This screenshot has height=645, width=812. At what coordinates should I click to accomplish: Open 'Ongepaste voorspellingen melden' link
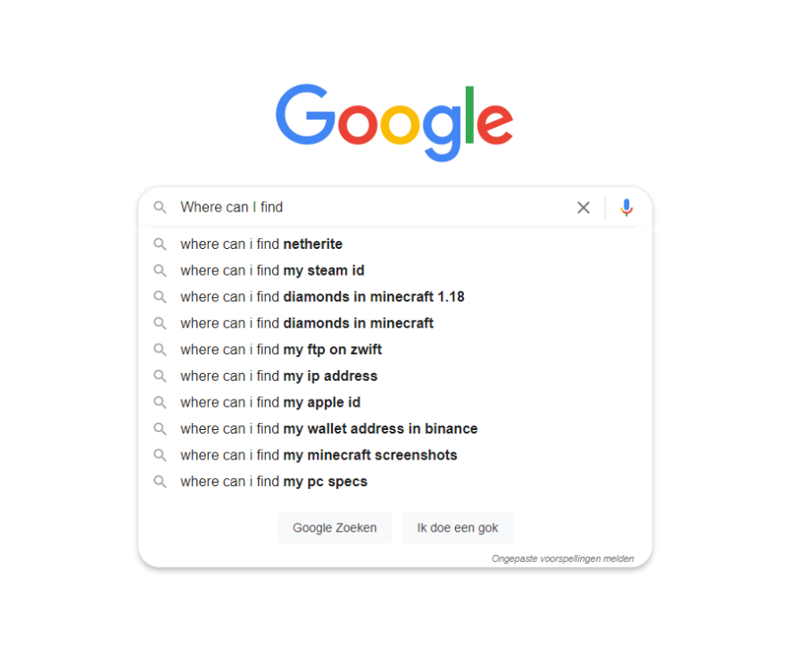(563, 559)
